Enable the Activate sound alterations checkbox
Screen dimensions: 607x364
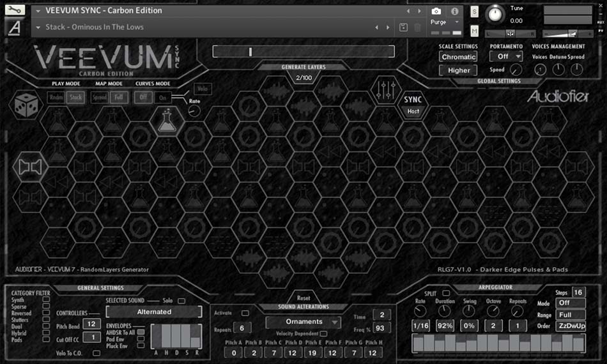point(245,312)
